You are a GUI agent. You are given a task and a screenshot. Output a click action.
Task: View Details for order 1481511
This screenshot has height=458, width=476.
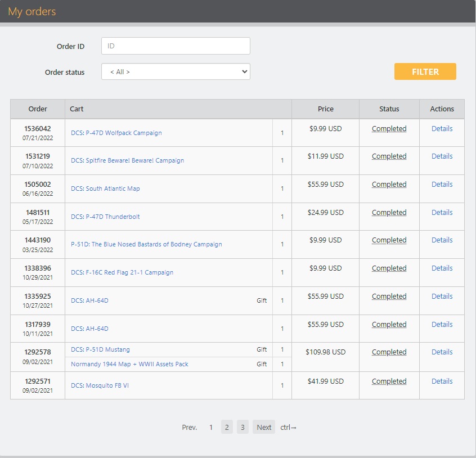point(442,213)
